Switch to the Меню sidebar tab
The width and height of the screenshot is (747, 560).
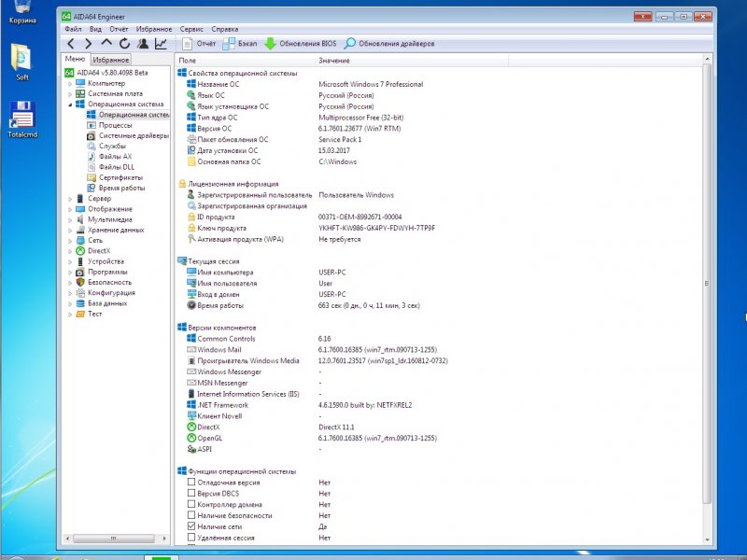click(x=76, y=59)
